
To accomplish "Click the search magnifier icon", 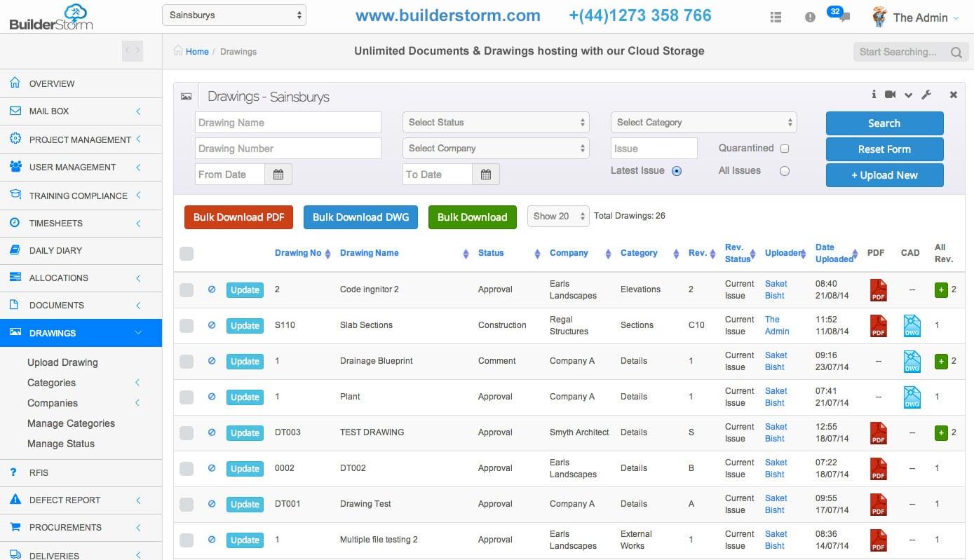I will (x=956, y=52).
